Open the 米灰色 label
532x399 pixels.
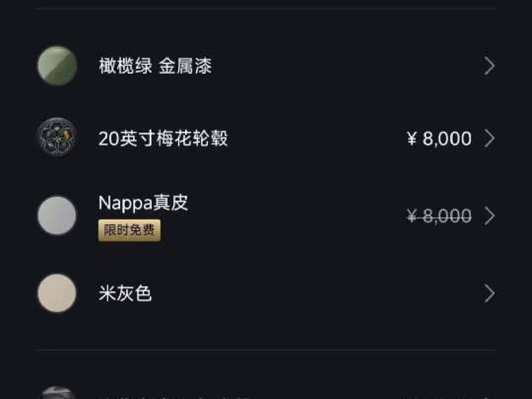tap(125, 293)
